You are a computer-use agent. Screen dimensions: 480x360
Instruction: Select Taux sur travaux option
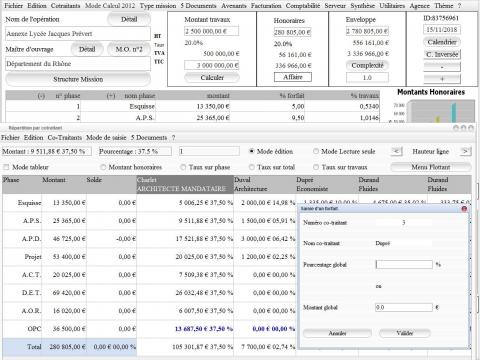[316, 167]
